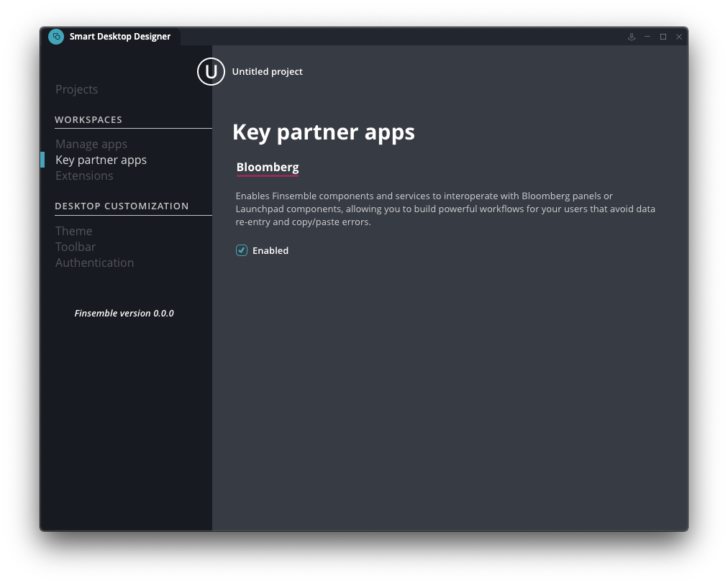Viewport: 728px width, 584px height.
Task: Click the Untitled project U avatar icon
Action: click(x=211, y=71)
